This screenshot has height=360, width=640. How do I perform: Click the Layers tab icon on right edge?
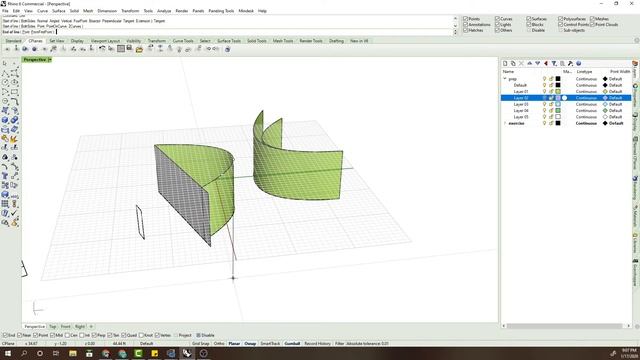tap(635, 64)
